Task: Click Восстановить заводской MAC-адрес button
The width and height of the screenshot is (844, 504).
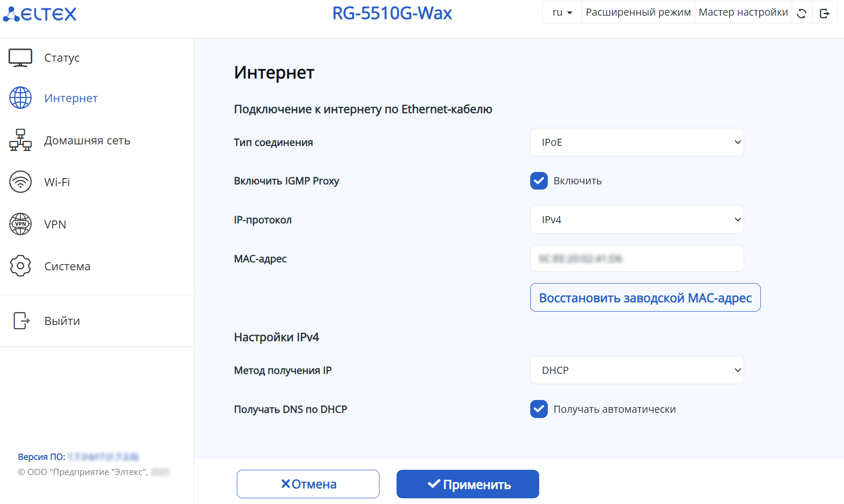Action: tap(645, 297)
